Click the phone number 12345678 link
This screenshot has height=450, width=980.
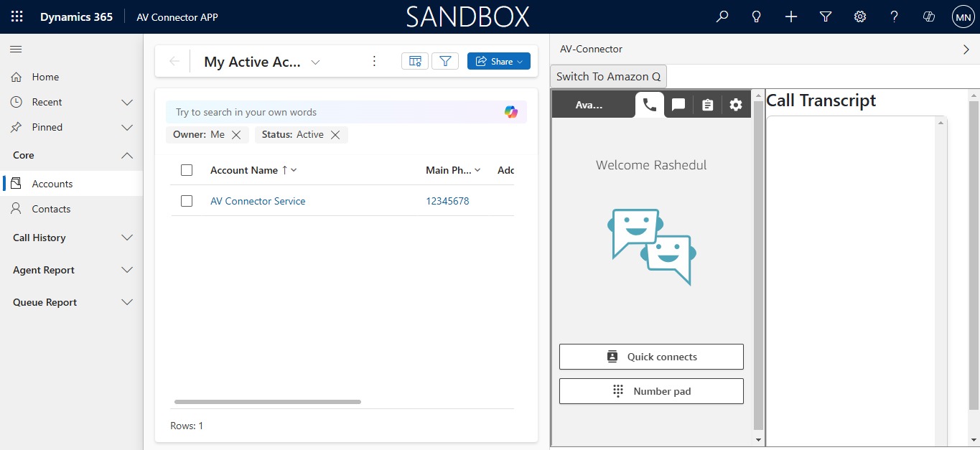(447, 201)
